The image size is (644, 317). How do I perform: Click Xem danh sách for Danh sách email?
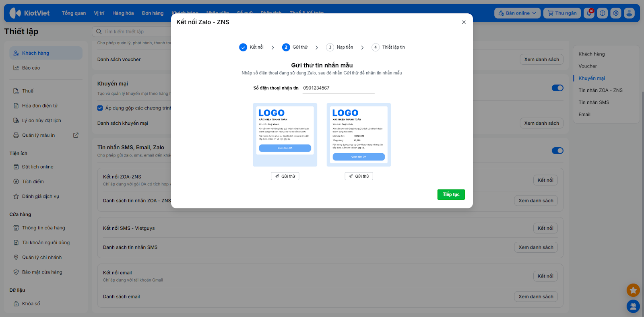coord(536,296)
